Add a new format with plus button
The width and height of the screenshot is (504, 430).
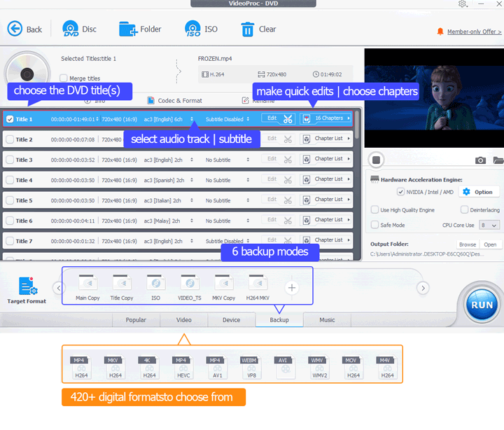coord(292,288)
